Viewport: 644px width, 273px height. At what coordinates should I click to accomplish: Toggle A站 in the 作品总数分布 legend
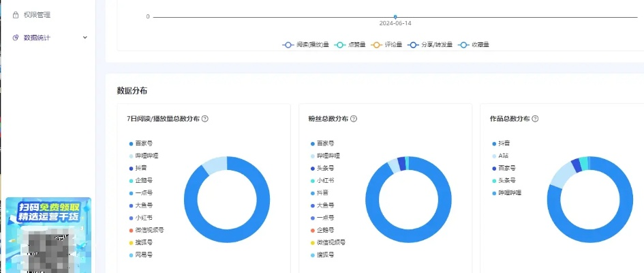click(x=504, y=156)
